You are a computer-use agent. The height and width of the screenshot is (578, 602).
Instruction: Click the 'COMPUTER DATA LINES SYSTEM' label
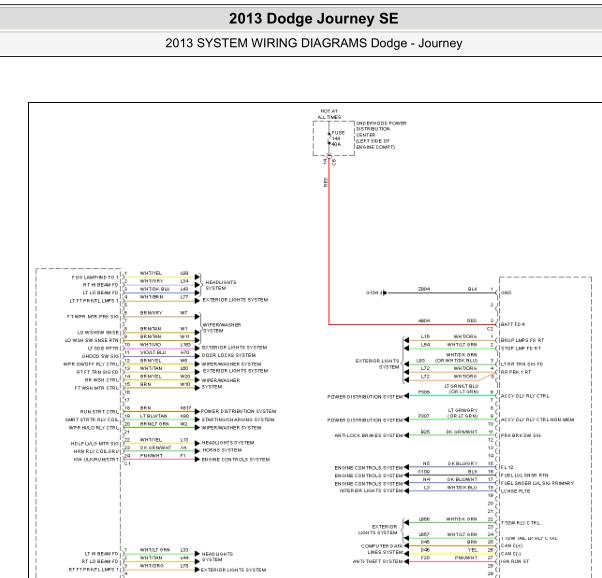[382, 549]
